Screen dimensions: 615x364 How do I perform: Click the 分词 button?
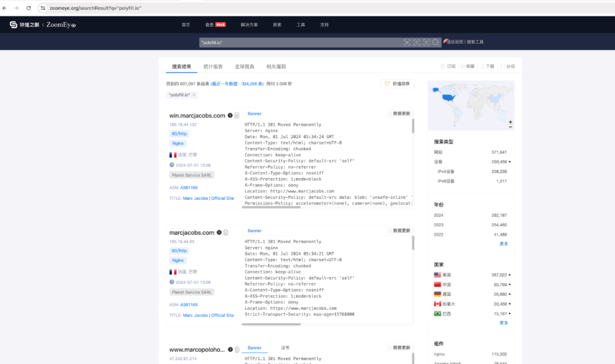click(x=507, y=66)
